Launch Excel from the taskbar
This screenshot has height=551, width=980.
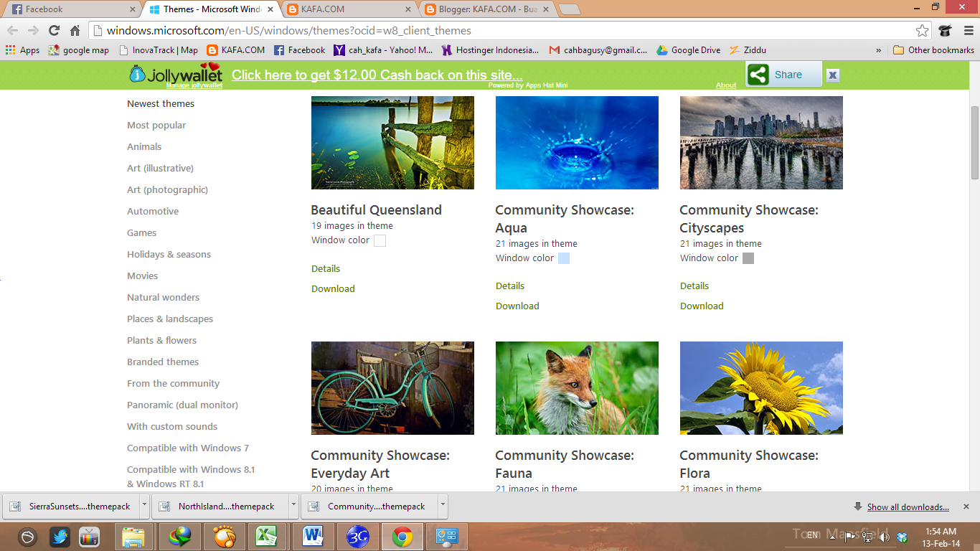pos(266,537)
